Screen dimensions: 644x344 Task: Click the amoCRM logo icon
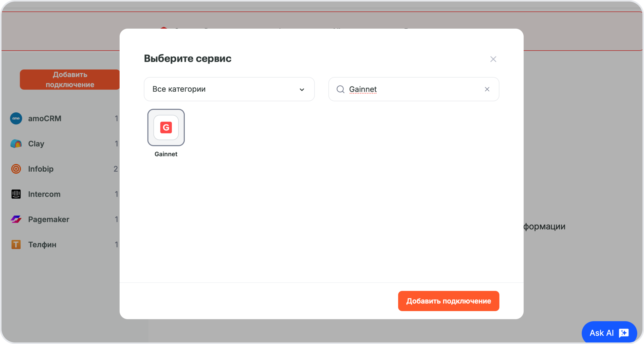click(x=16, y=118)
